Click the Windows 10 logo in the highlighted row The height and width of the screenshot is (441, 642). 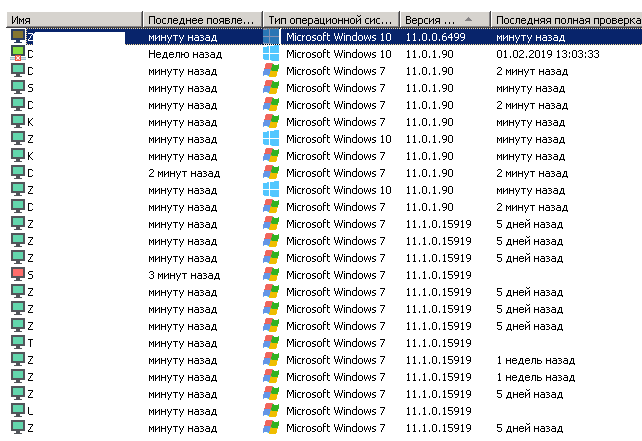271,37
